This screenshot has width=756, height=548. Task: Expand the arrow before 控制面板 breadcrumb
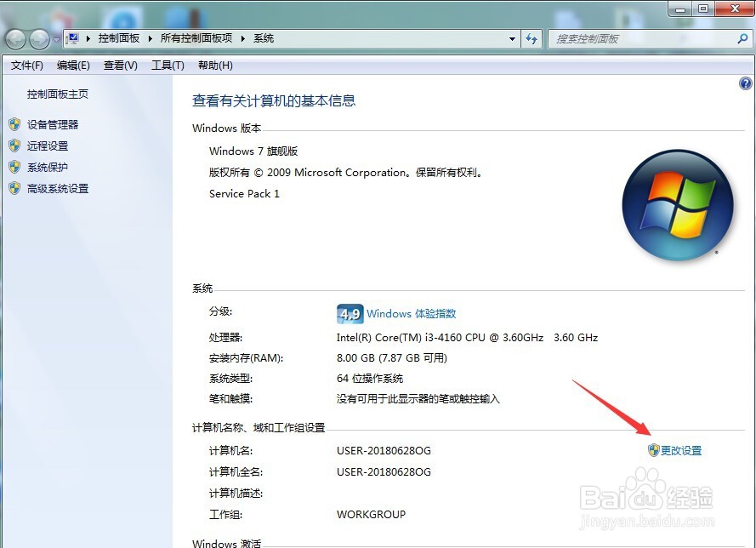[88, 38]
